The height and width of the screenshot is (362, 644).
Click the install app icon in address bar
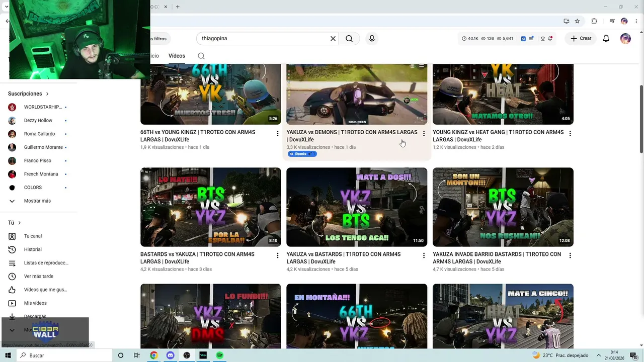[x=567, y=21]
